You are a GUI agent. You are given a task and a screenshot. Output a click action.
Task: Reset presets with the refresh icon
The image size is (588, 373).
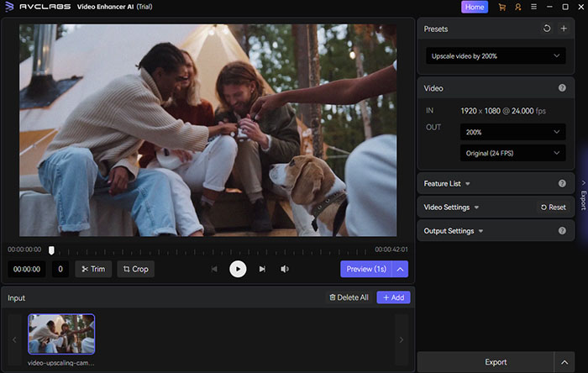tap(547, 29)
